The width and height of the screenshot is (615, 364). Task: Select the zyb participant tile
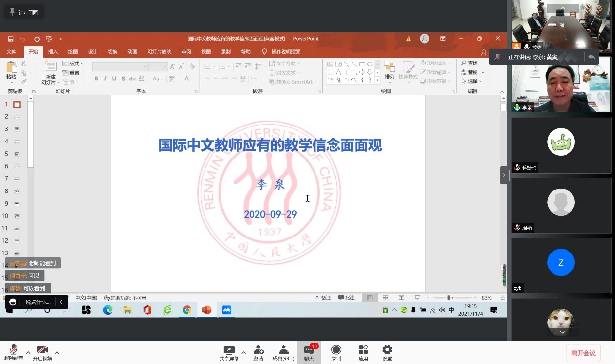tap(561, 265)
